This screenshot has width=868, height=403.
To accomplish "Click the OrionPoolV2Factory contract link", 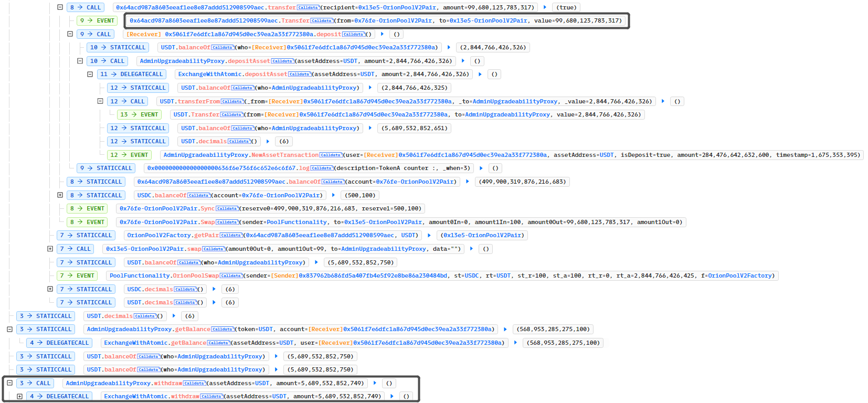I will click(160, 236).
